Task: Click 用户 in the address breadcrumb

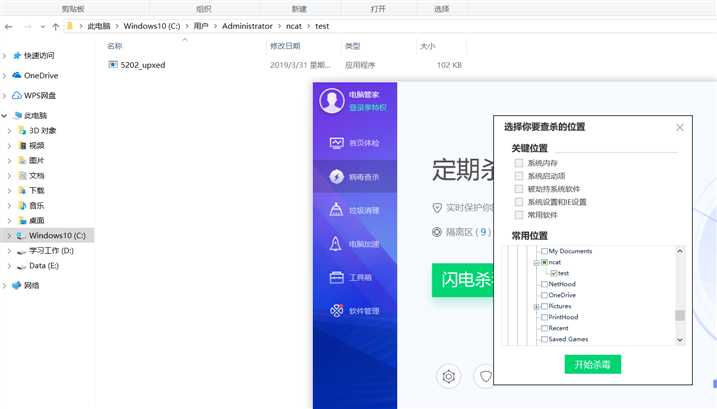Action: (201, 26)
